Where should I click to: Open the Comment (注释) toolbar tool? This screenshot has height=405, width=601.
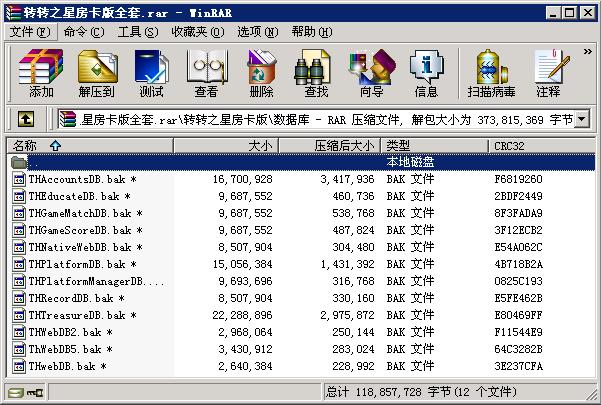coord(548,73)
